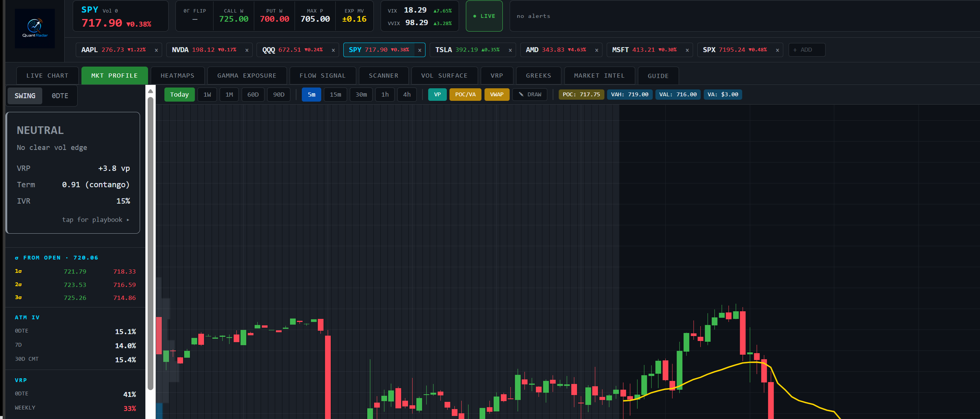The width and height of the screenshot is (980, 419).
Task: Remove TSLA ticker with its x
Action: [510, 50]
